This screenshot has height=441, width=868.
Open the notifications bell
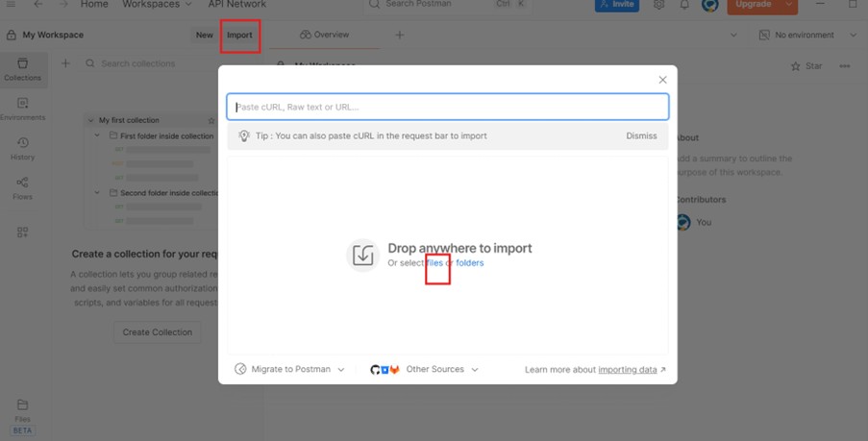tap(684, 5)
